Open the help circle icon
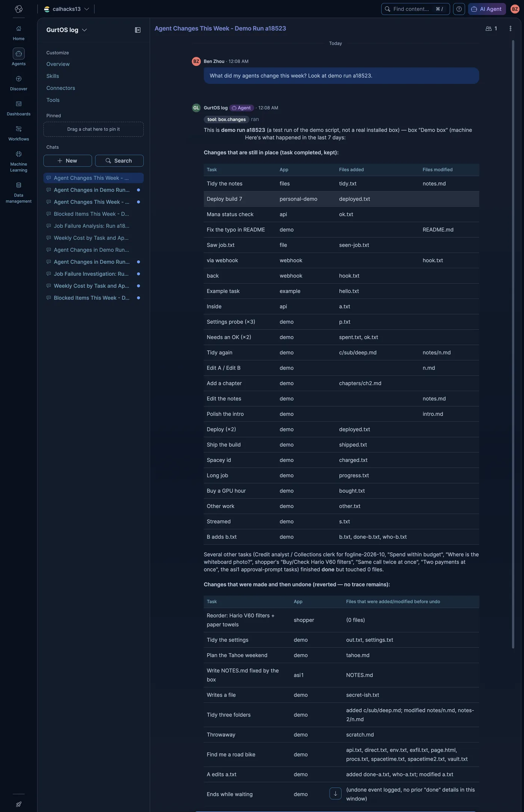524x812 pixels. pos(459,9)
